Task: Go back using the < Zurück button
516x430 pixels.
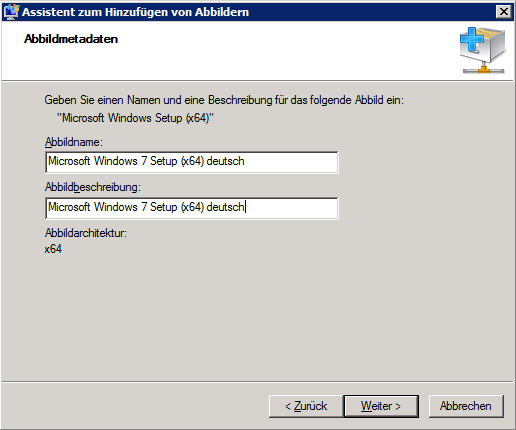Action: pyautogui.click(x=306, y=406)
